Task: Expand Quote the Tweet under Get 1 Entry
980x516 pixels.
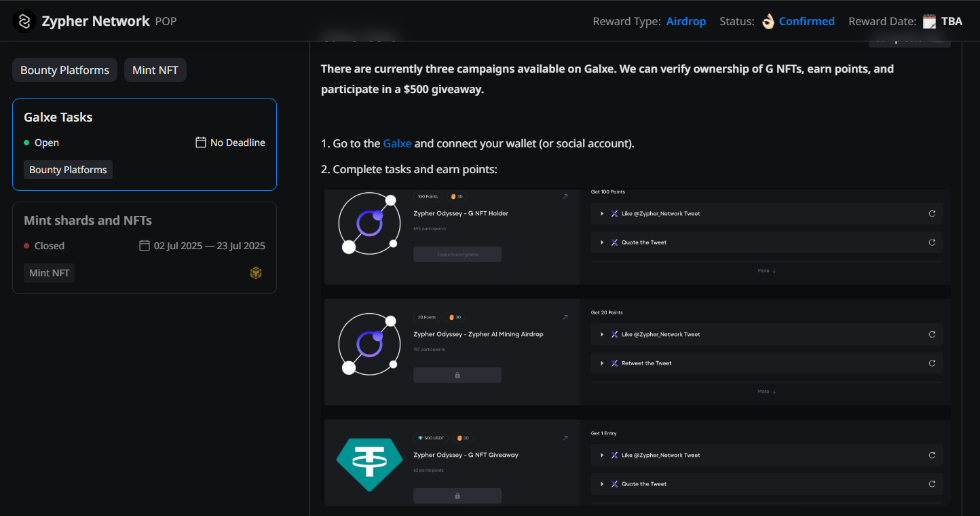Action: tap(601, 484)
